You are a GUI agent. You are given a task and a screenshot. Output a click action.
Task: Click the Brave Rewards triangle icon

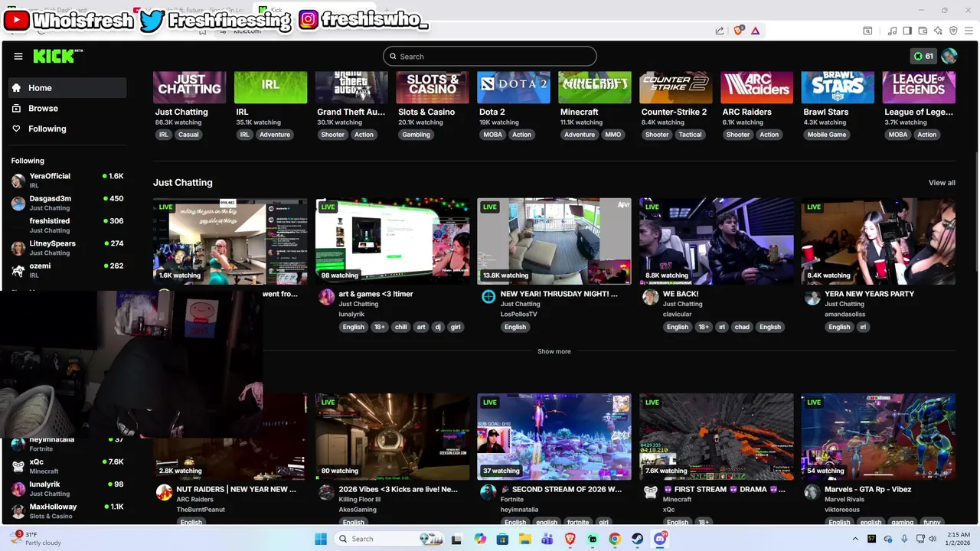click(755, 31)
